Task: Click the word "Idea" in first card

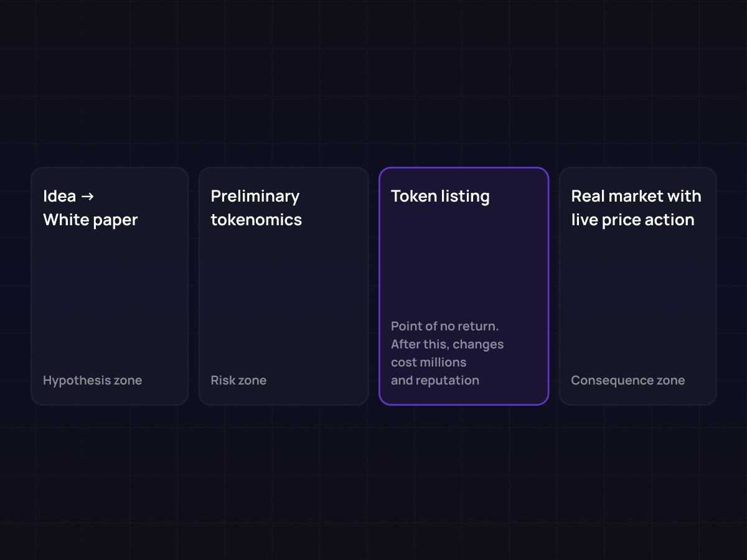Action: coord(60,197)
